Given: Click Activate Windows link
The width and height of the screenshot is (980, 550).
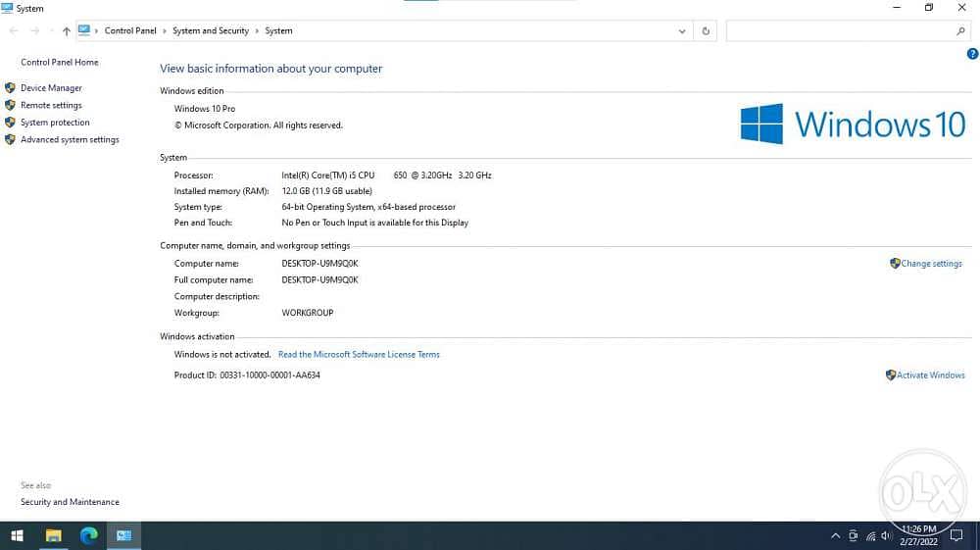Looking at the screenshot, I should click(931, 375).
